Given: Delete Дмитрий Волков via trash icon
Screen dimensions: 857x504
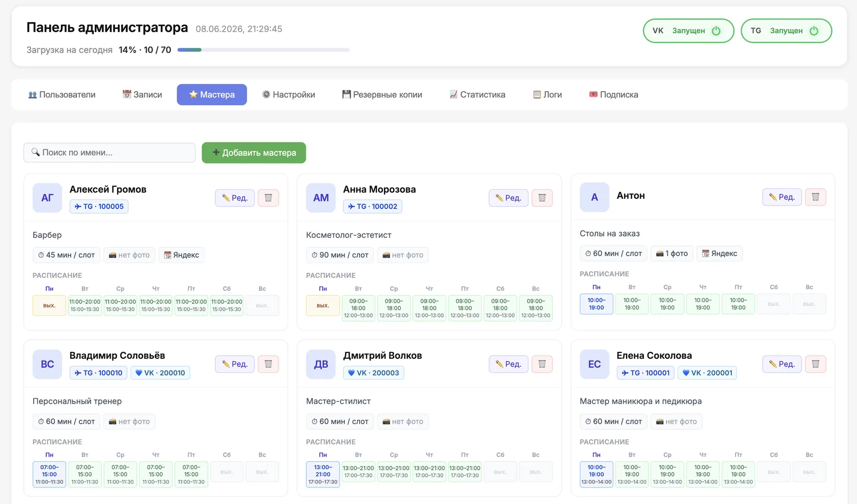Looking at the screenshot, I should (x=542, y=364).
